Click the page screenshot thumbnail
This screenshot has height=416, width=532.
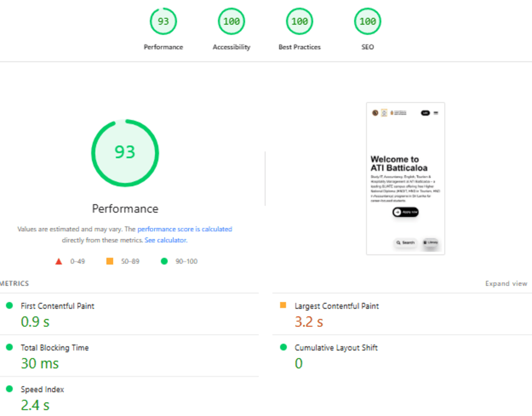pos(405,179)
